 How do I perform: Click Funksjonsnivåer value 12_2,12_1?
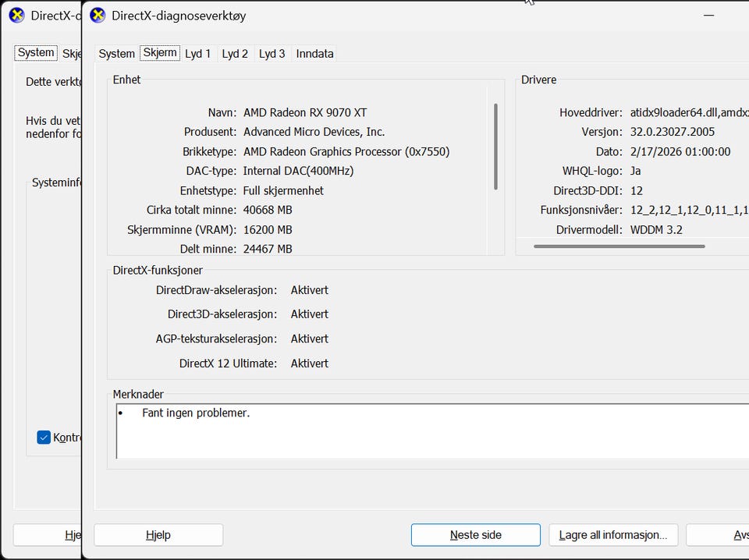pos(689,210)
